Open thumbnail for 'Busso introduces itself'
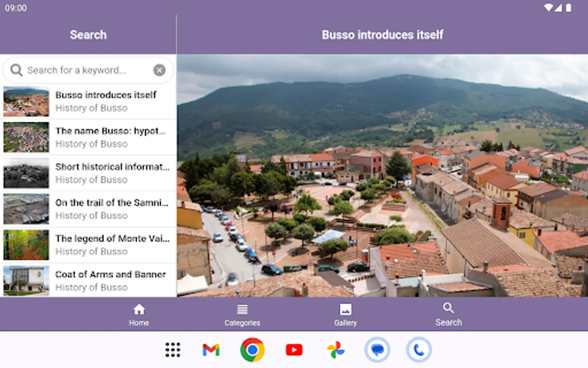Viewport: 588px width, 368px height. [26, 101]
